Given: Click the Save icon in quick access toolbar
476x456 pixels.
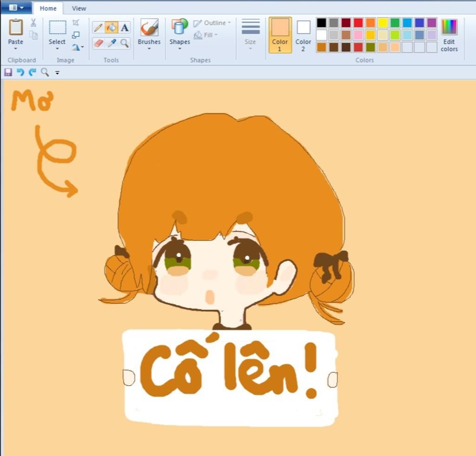Looking at the screenshot, I should click(8, 72).
